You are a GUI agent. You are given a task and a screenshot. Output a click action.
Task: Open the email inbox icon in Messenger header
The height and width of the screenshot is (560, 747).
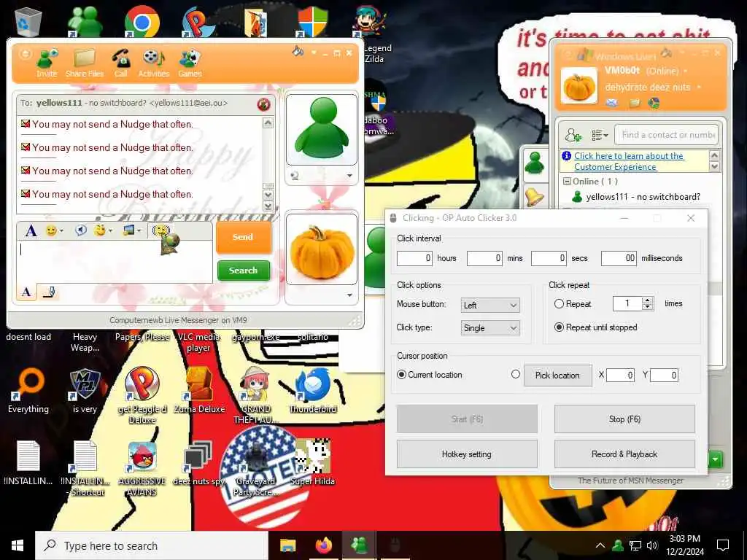pyautogui.click(x=612, y=103)
